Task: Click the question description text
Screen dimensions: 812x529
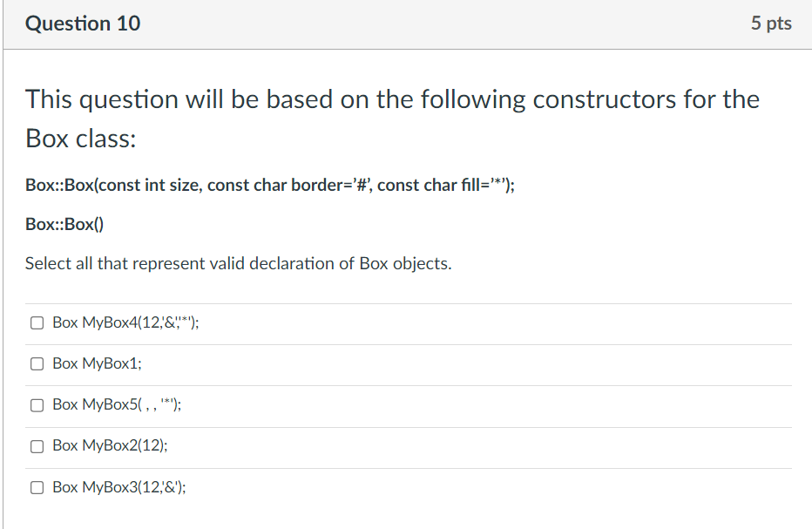Action: 391,118
